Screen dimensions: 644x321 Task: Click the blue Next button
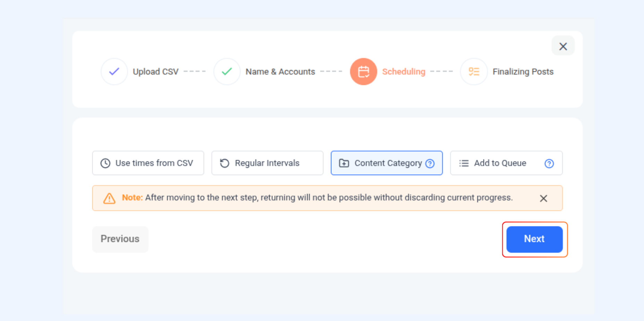tap(534, 239)
